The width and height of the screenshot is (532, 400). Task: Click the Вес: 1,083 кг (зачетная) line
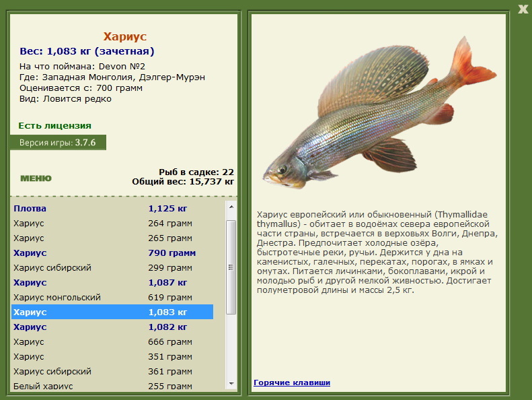click(x=87, y=51)
